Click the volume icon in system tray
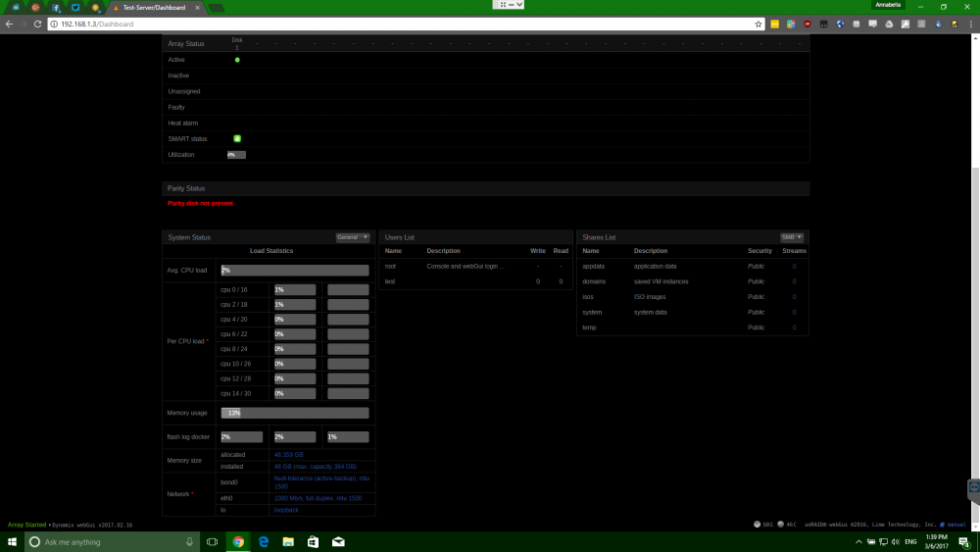Image resolution: width=980 pixels, height=552 pixels. [896, 542]
